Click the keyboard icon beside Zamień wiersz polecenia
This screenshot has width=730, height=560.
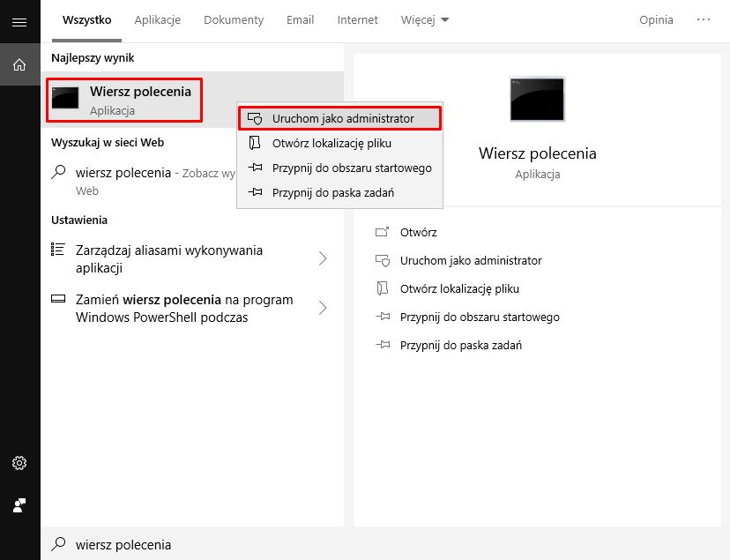point(57,298)
